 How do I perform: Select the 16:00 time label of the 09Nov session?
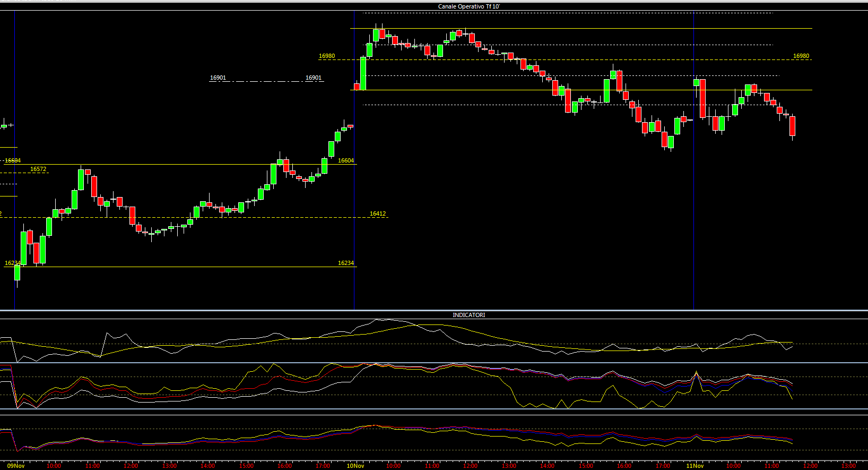pos(284,466)
